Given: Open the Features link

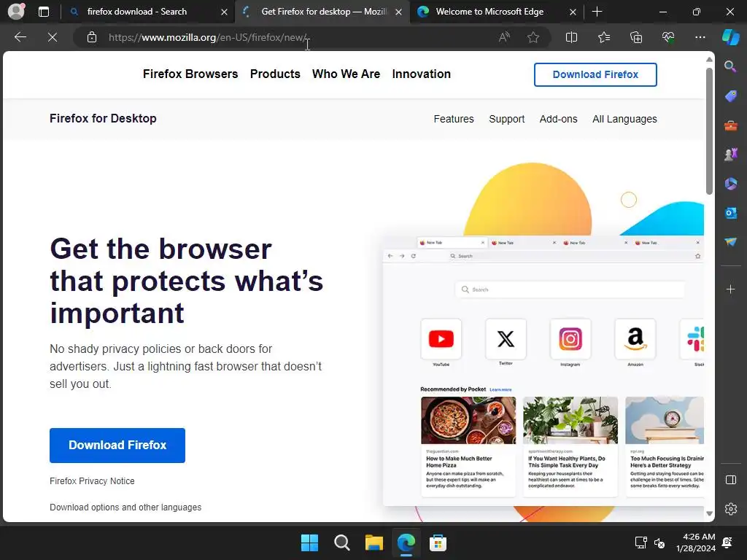Looking at the screenshot, I should (x=454, y=119).
